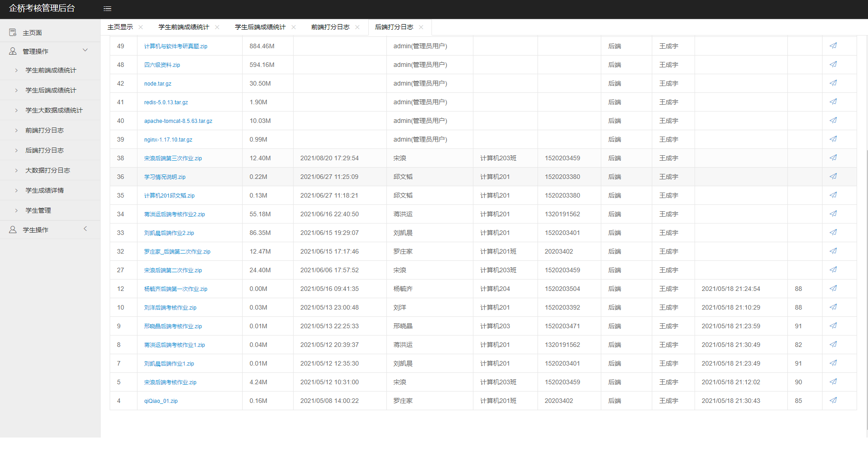This screenshot has height=453, width=868.
Task: Collapse the 管理操作 menu chevron
Action: click(85, 50)
